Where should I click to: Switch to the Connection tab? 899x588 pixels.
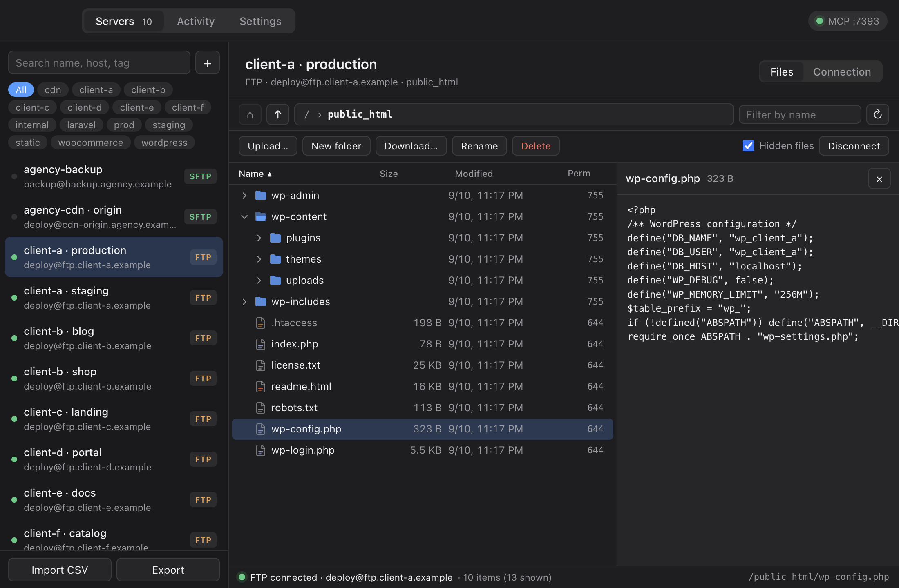[842, 72]
